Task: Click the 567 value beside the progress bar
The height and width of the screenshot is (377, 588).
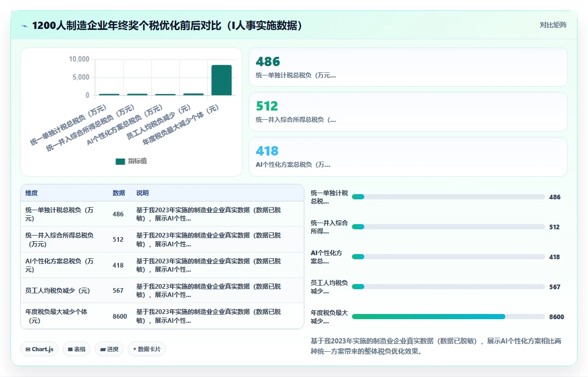Action: (554, 287)
